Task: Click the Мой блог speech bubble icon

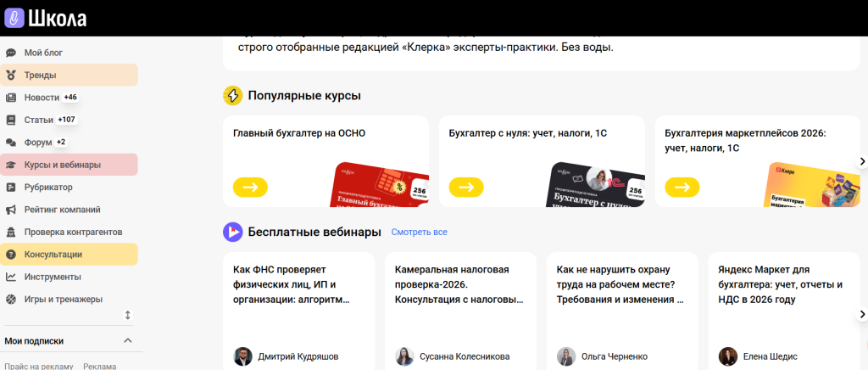Action: coord(10,53)
